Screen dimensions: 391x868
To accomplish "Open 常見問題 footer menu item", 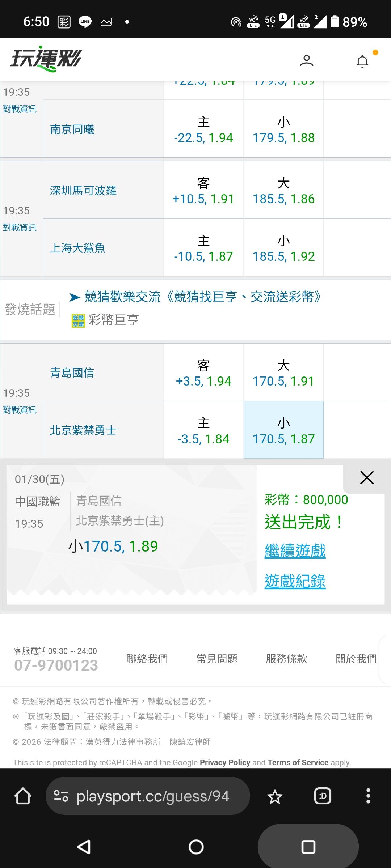I will (x=217, y=659).
